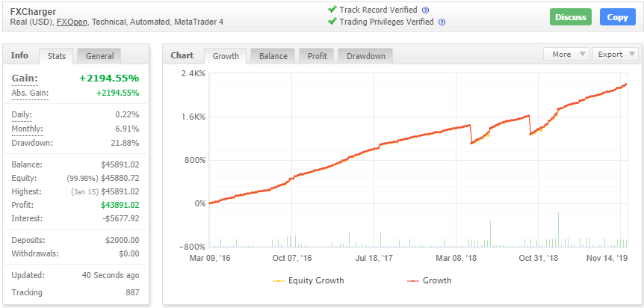Viewport: 644px width, 308px height.
Task: Expand the Export dropdown
Action: 615,54
